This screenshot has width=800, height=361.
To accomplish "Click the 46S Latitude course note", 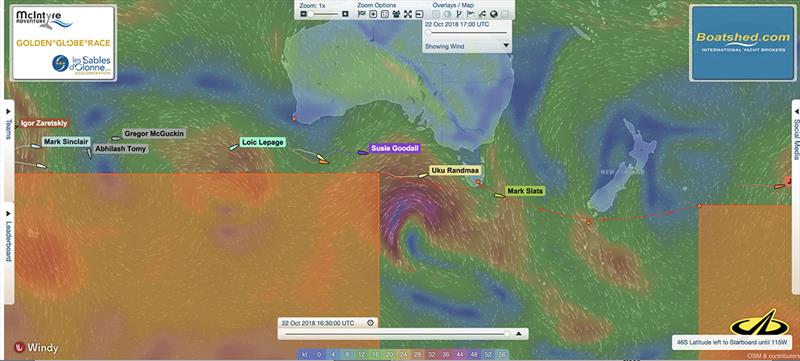I will pyautogui.click(x=732, y=342).
